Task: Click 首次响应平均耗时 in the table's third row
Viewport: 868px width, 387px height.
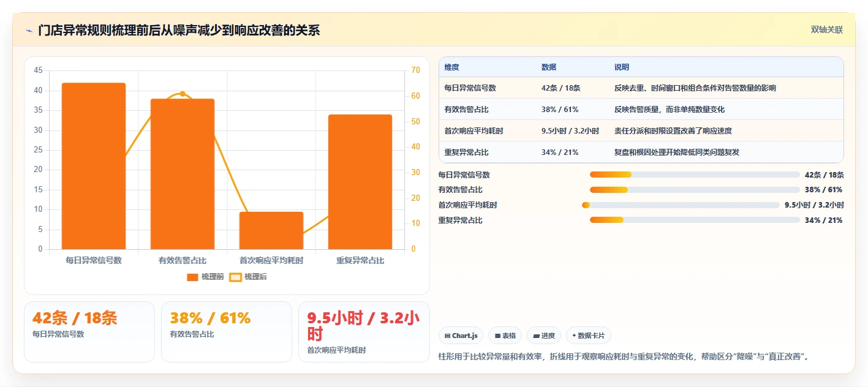Action: point(474,131)
